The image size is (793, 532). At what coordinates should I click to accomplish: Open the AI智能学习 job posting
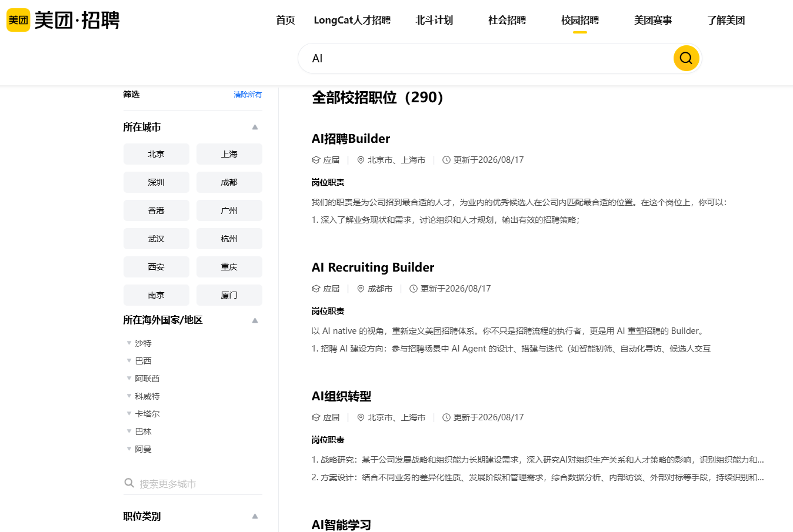341,525
